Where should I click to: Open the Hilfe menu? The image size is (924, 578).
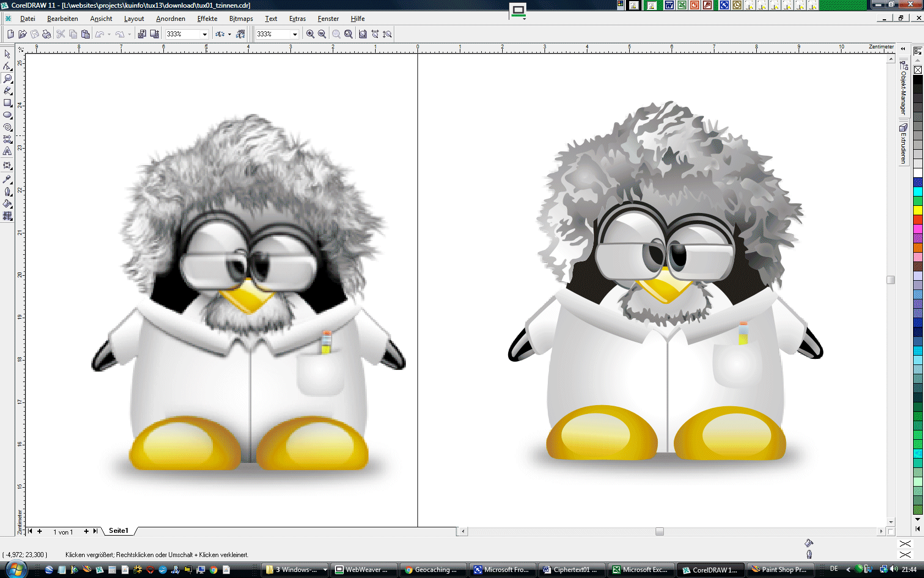coord(358,19)
